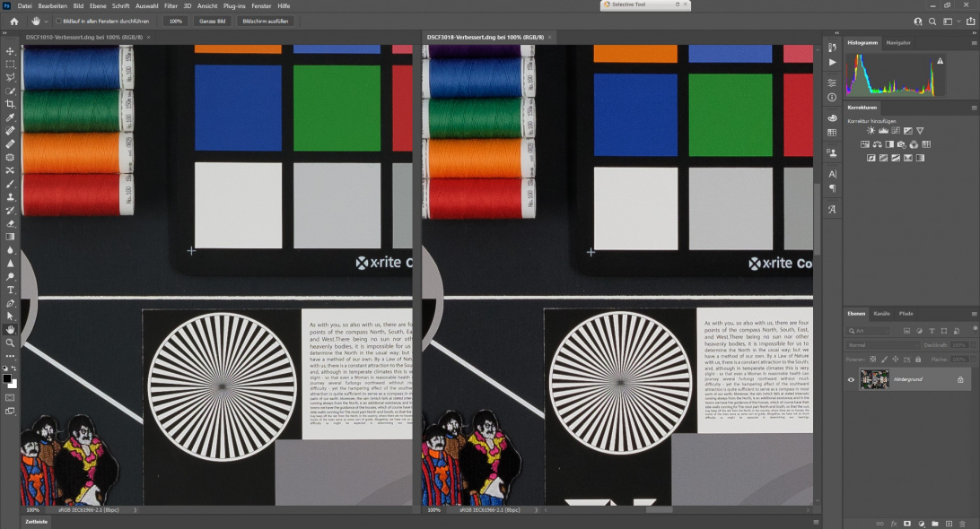Select the Type tool in toolbar
This screenshot has width=980, height=529.
click(10, 290)
